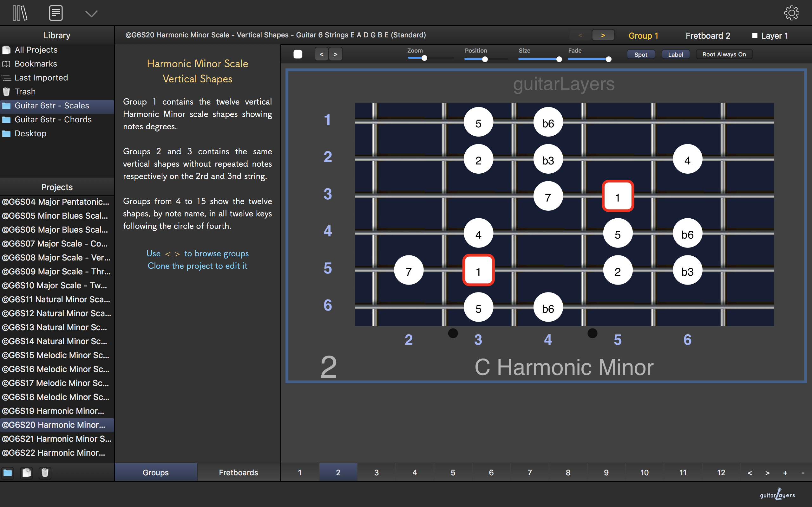Screen dimensions: 812x507
Task: Click the delete project trash icon
Action: coord(45,473)
